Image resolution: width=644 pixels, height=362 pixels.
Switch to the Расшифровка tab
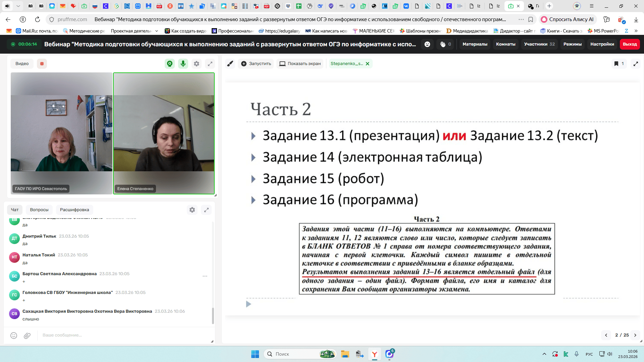tap(74, 210)
